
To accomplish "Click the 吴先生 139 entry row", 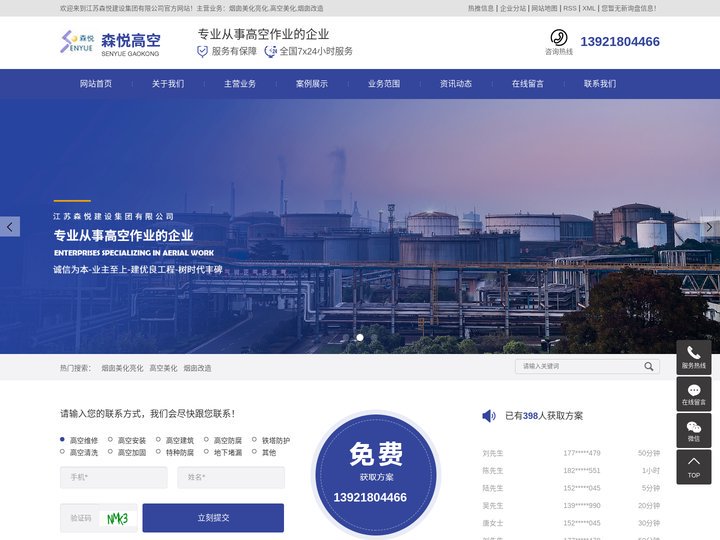I will click(x=571, y=506).
